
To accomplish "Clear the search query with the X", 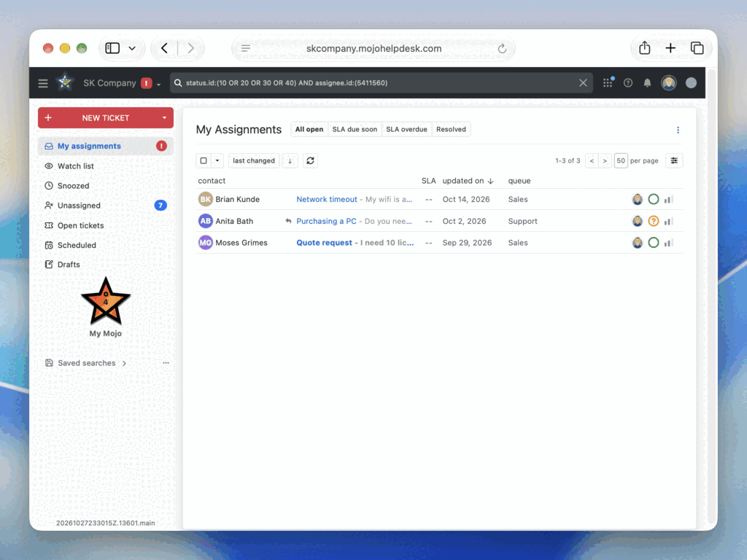I will click(583, 83).
